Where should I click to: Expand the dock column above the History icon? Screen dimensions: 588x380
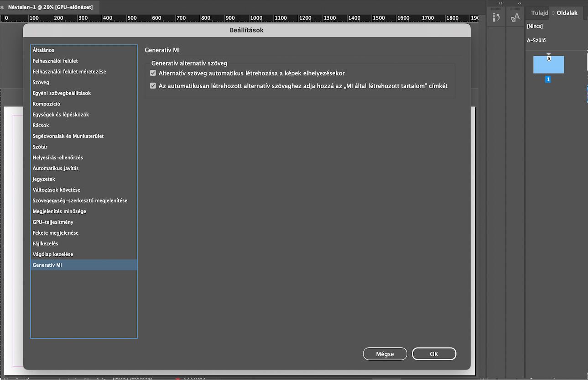pos(500,3)
